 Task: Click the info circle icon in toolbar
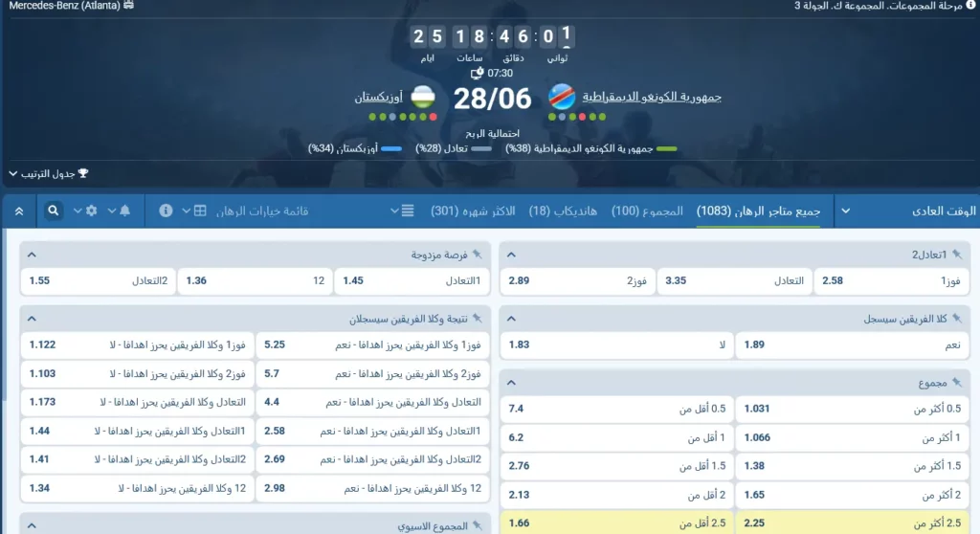[x=166, y=211]
